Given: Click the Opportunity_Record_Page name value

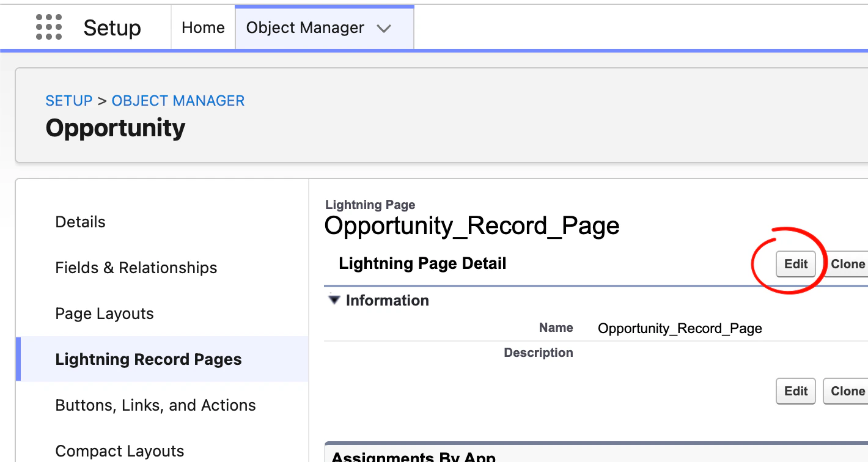Looking at the screenshot, I should (x=680, y=329).
